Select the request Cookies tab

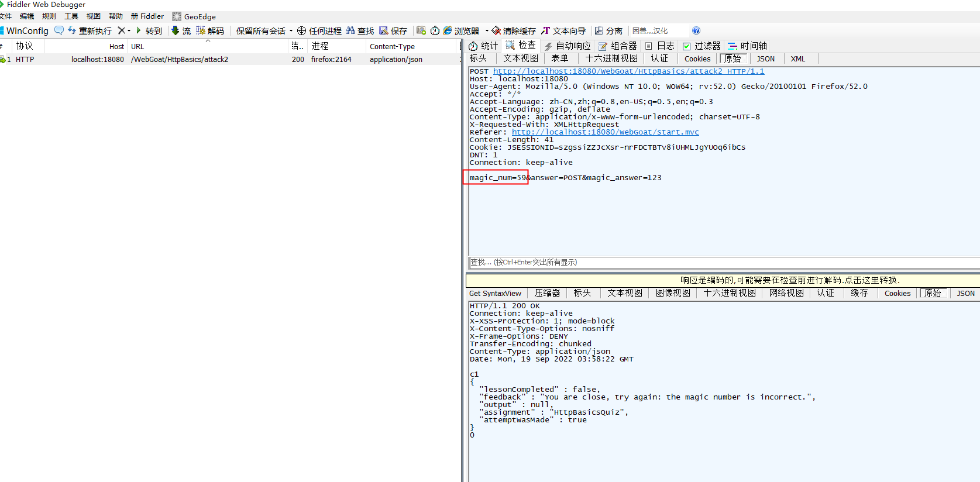pos(697,58)
